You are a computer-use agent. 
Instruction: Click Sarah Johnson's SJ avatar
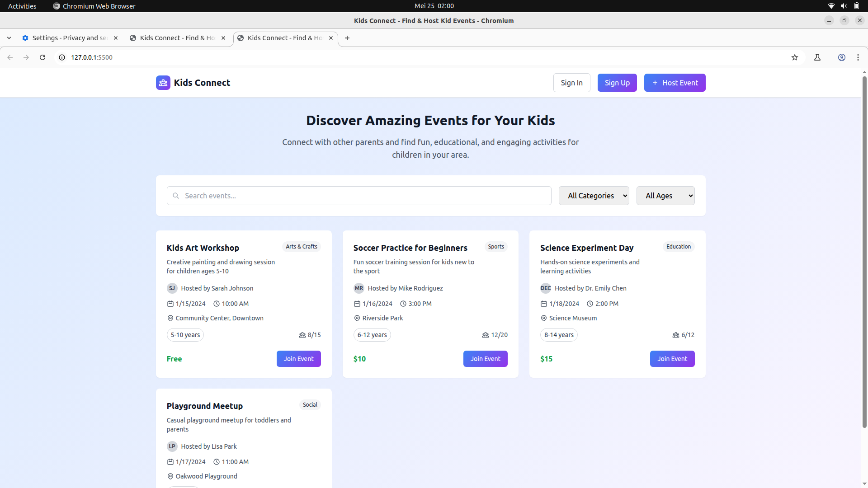pyautogui.click(x=172, y=288)
